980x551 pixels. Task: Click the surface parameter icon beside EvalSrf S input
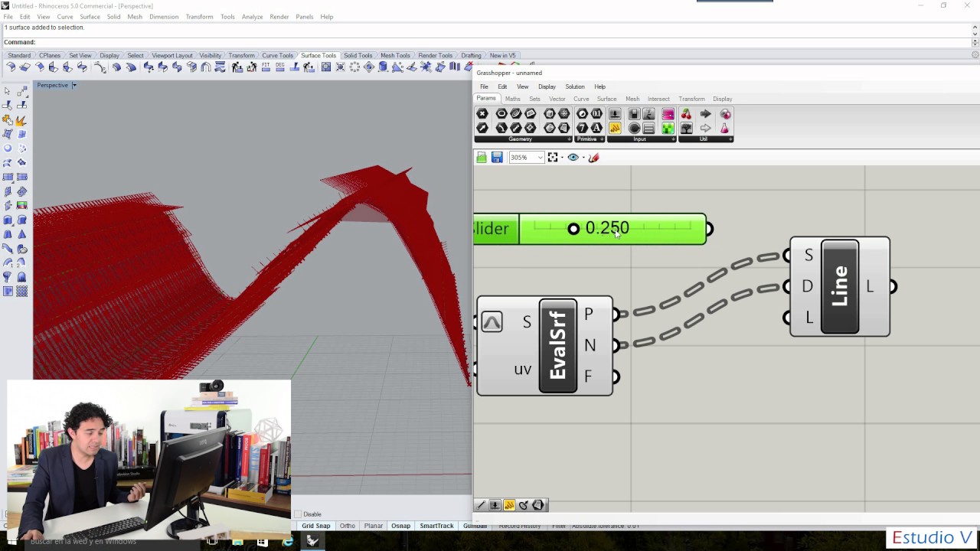tap(492, 322)
